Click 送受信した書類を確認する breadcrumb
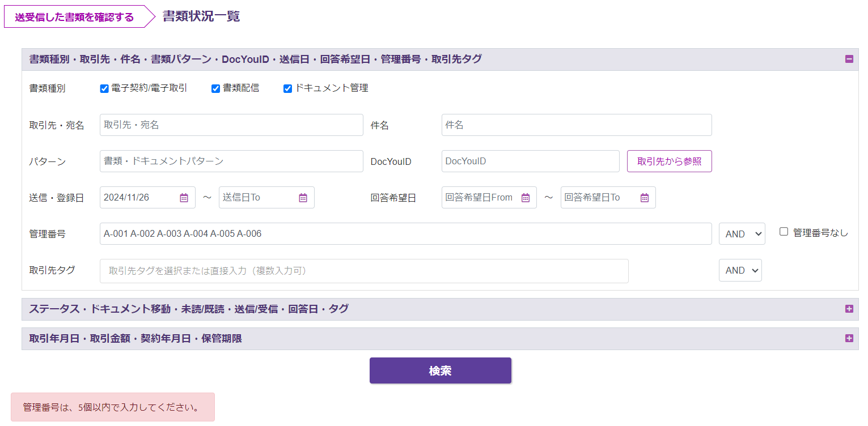868x426 pixels. (x=75, y=17)
